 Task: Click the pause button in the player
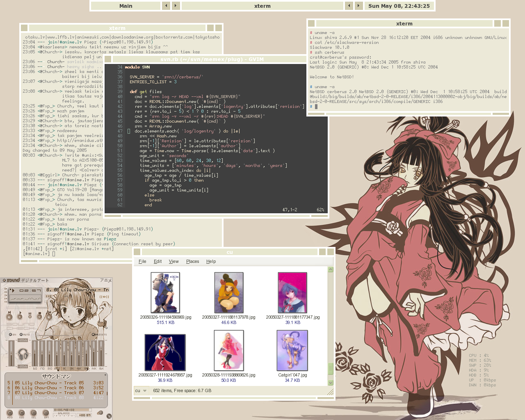click(30, 317)
